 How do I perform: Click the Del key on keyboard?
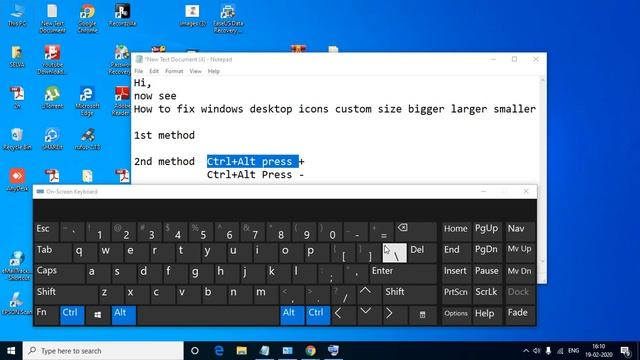coord(422,252)
